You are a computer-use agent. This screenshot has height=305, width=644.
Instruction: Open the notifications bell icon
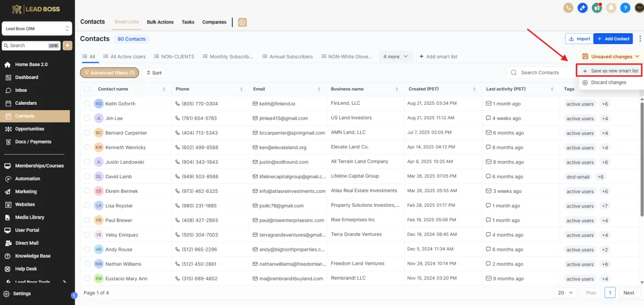pos(611,8)
